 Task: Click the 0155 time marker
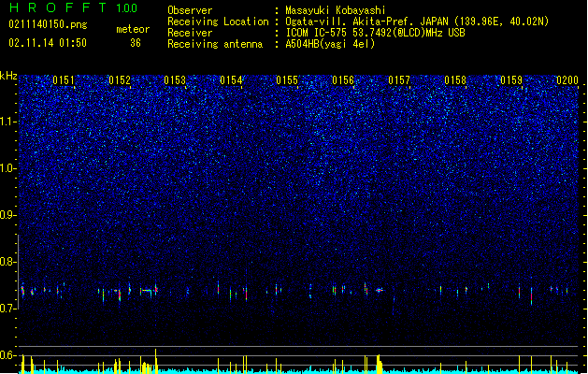tap(287, 80)
